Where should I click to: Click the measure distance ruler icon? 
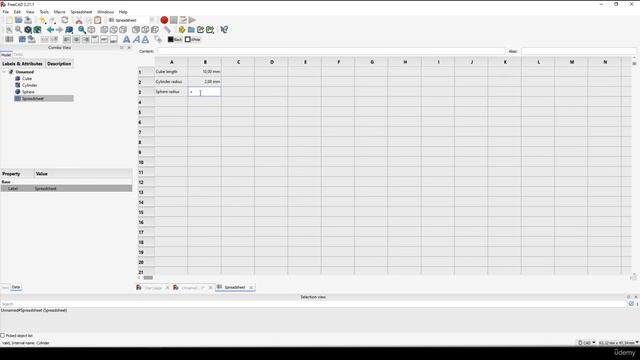pos(167,30)
